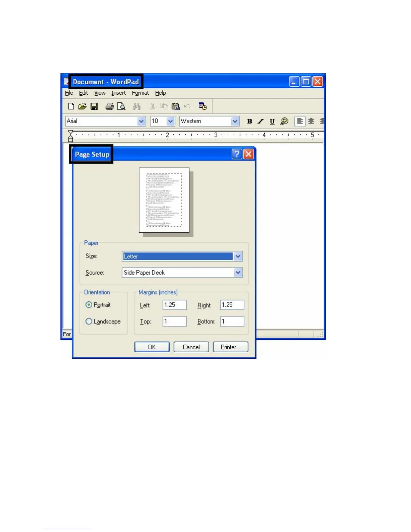This screenshot has height=532, width=411.
Task: Open the Help menu
Action: pyautogui.click(x=161, y=93)
